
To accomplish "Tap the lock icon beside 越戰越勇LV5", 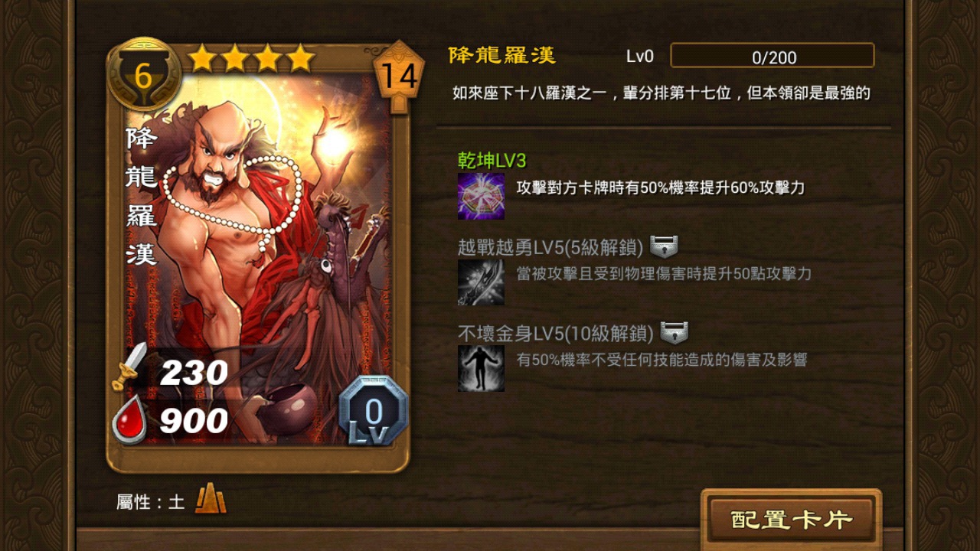I will [x=664, y=246].
